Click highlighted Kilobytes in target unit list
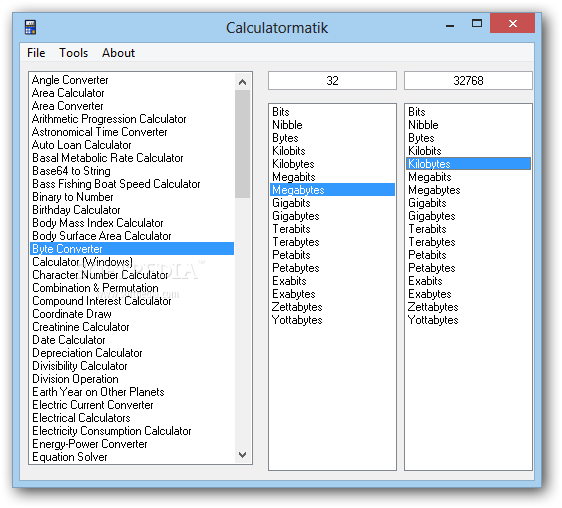The height and width of the screenshot is (508, 562). (468, 164)
